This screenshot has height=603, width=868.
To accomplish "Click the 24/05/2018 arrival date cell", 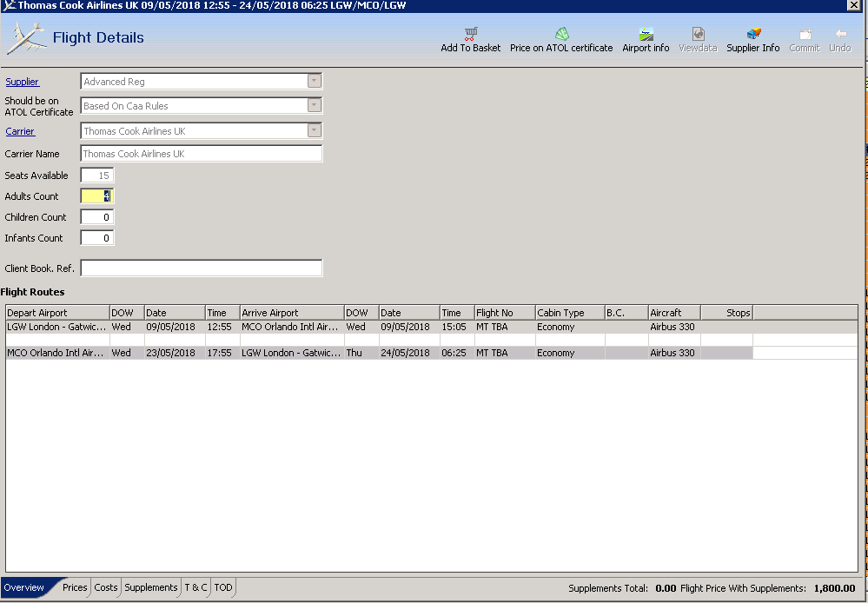I will point(409,353).
